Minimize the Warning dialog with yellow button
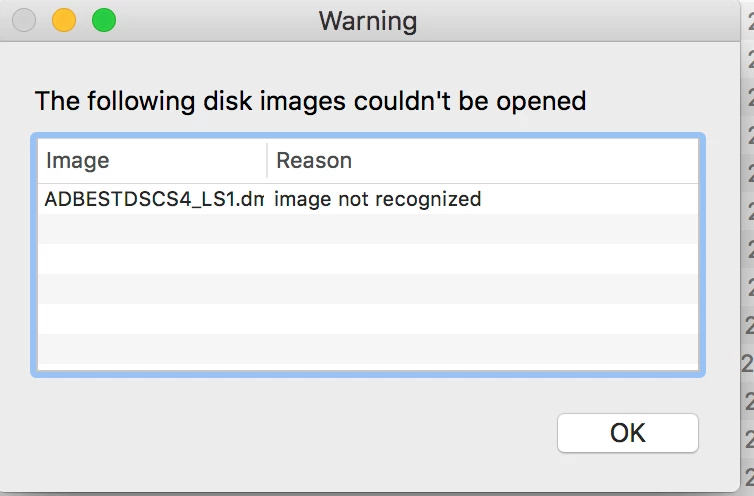The image size is (754, 496). (64, 20)
